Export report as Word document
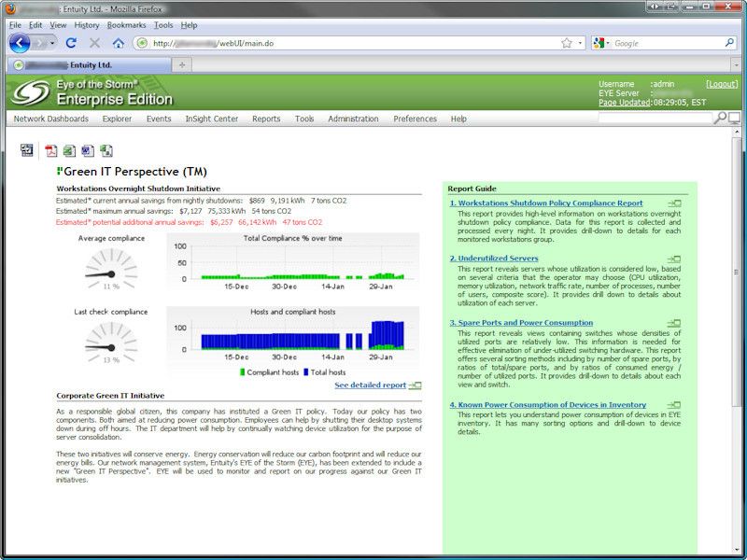This screenshot has width=747, height=560. click(88, 151)
